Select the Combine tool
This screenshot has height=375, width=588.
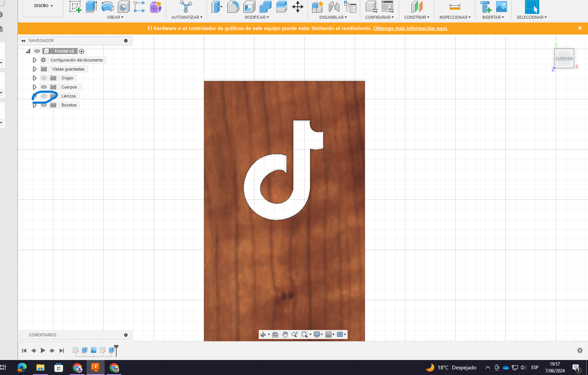[265, 7]
